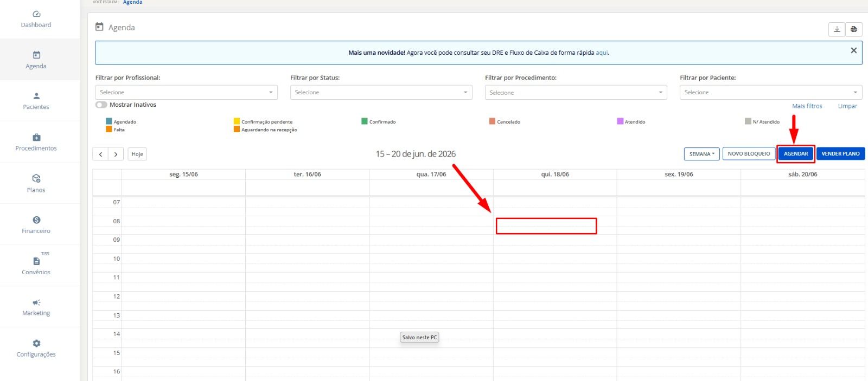Click the Agenda page title icon
The image size is (868, 381).
(x=99, y=27)
